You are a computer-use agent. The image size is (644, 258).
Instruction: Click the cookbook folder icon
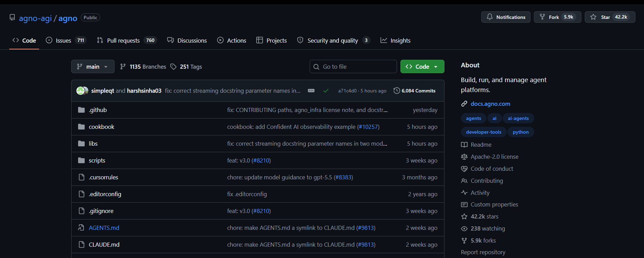[x=82, y=127]
